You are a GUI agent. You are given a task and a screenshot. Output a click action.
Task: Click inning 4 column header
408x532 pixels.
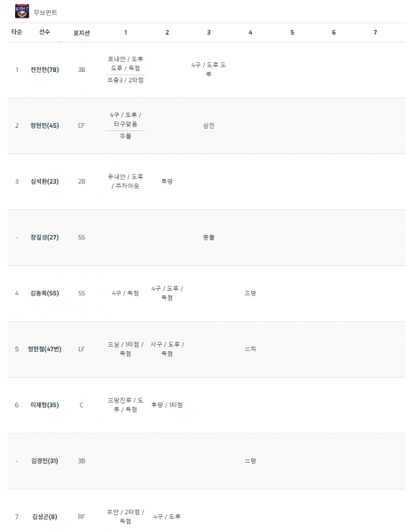250,32
